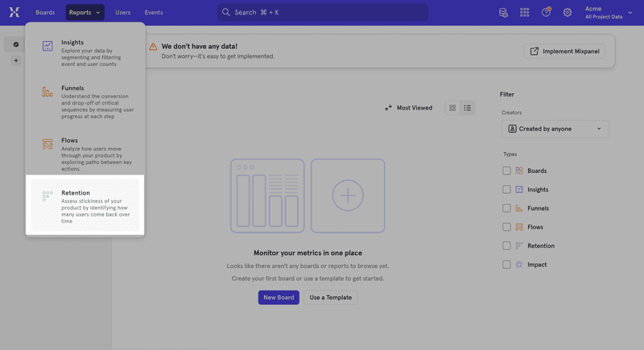Viewport: 644px width, 350px height.
Task: Click the Flows icon in the menu
Action: (x=47, y=144)
